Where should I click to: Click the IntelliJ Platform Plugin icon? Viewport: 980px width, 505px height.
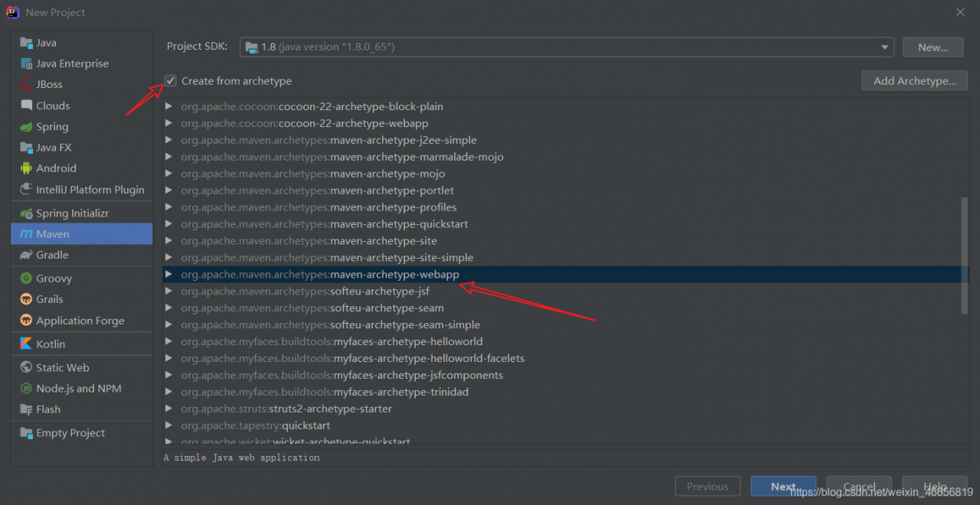[x=26, y=189]
